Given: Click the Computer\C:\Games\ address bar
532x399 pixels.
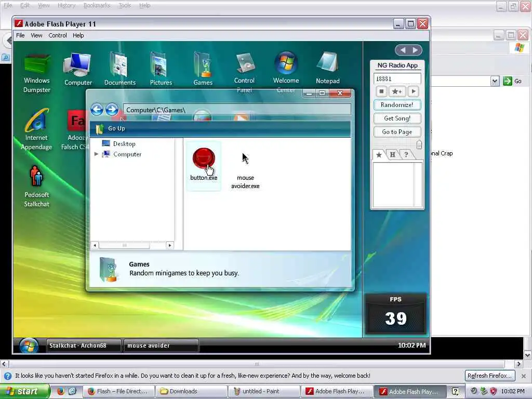Looking at the screenshot, I should tap(237, 110).
